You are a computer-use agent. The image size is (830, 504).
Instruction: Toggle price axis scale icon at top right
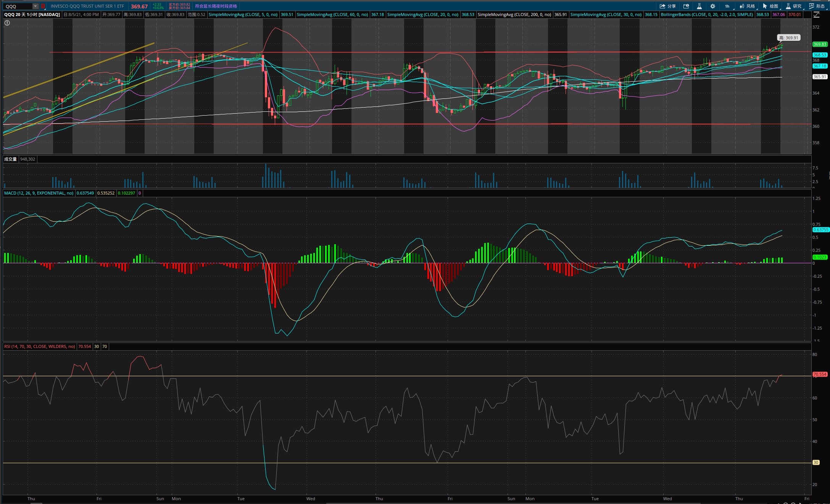tap(816, 14)
